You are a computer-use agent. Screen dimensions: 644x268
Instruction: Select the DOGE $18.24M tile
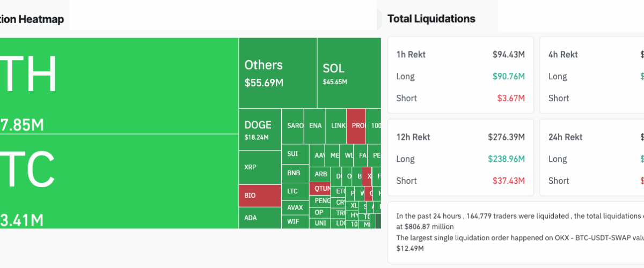point(259,129)
